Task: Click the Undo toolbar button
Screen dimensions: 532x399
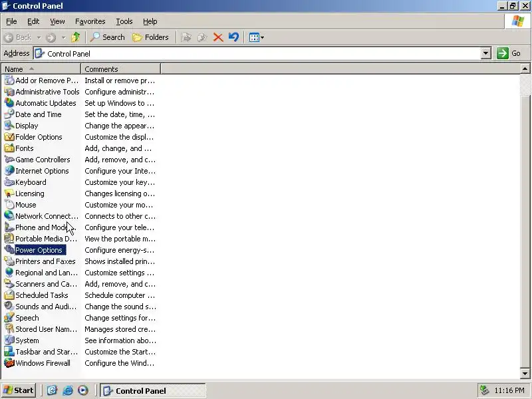Action: [234, 37]
